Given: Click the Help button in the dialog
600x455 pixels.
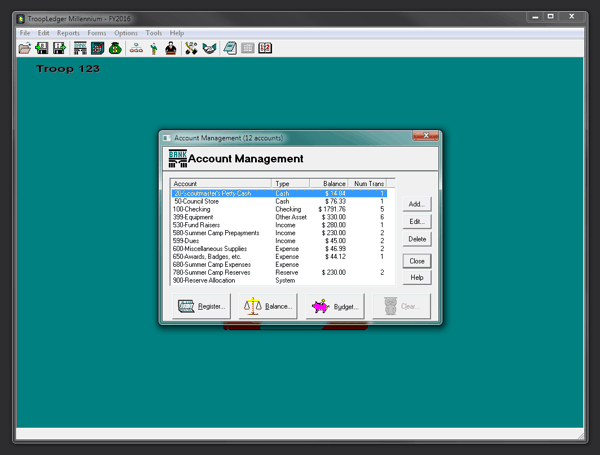Looking at the screenshot, I should point(417,277).
